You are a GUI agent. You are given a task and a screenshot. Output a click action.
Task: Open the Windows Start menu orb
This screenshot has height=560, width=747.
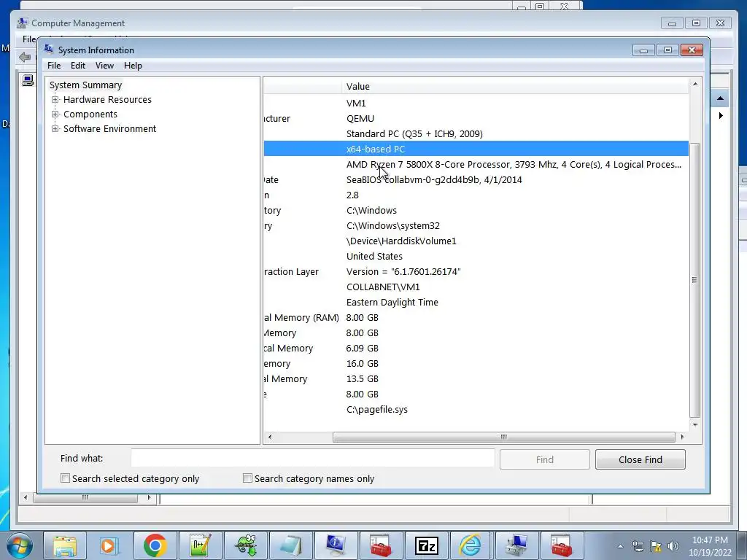[20, 545]
